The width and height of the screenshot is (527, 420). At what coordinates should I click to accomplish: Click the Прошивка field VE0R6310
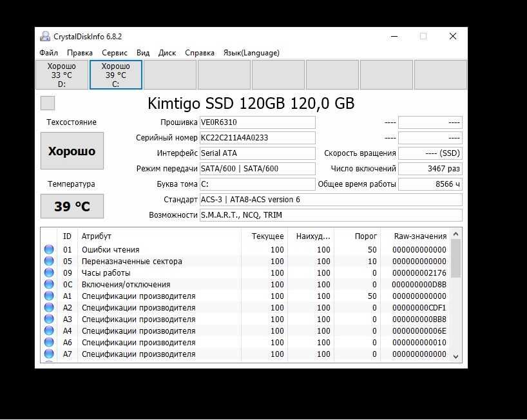(x=258, y=122)
